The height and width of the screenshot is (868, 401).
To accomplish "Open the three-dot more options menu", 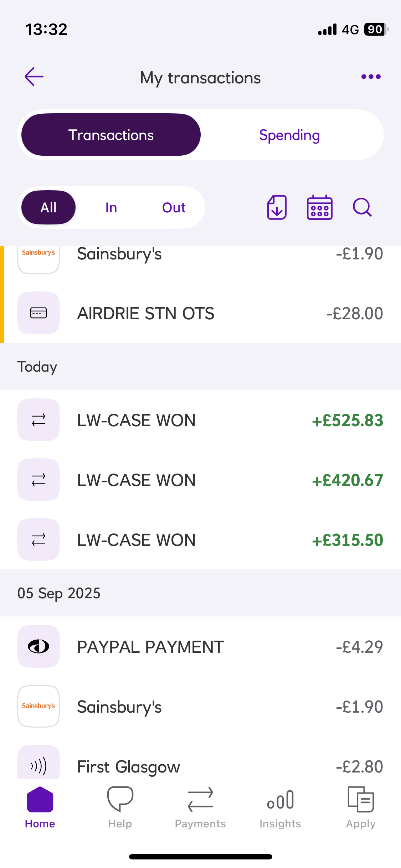I will (x=371, y=77).
